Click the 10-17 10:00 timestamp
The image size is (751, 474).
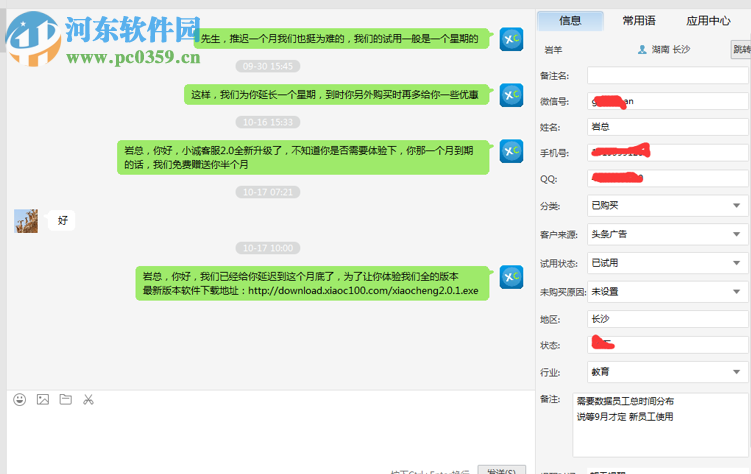268,248
